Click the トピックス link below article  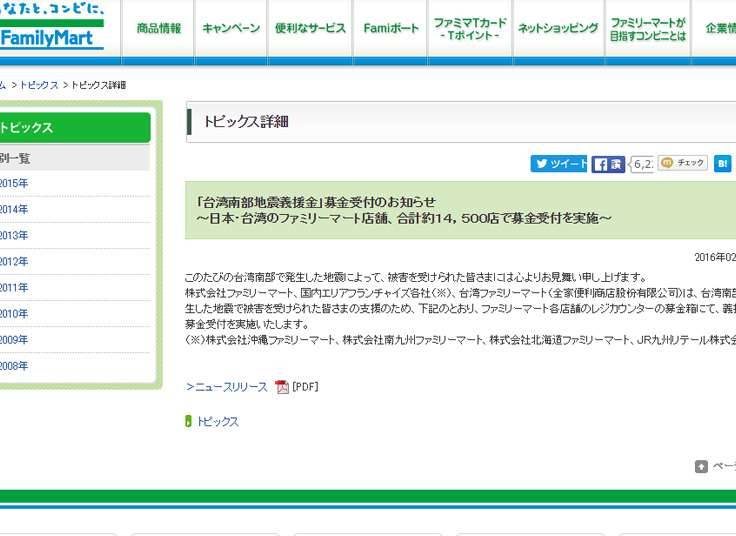tap(217, 421)
